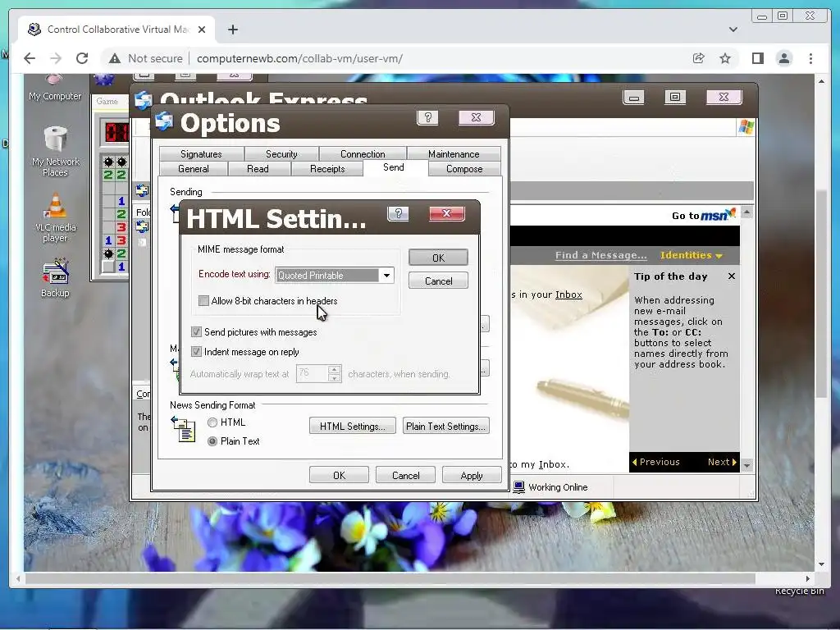The width and height of the screenshot is (840, 630).
Task: Go back in the browser
Action: pos(30,58)
